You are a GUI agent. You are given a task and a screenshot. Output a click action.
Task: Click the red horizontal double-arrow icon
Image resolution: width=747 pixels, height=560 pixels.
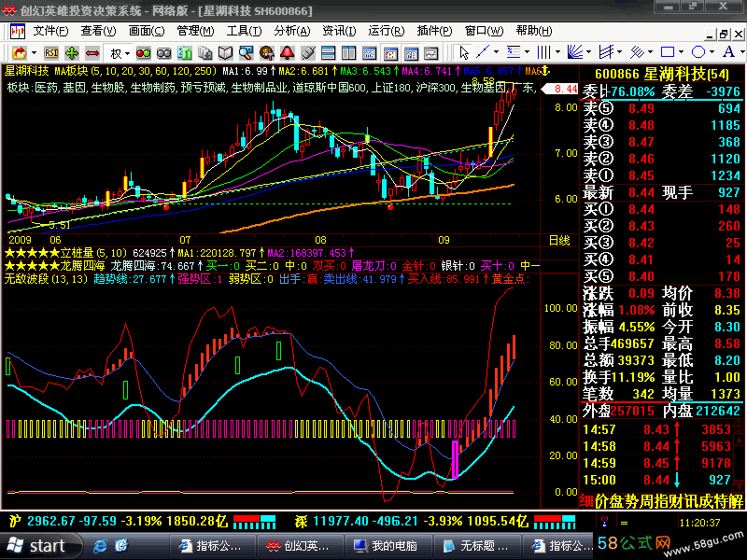point(92,52)
